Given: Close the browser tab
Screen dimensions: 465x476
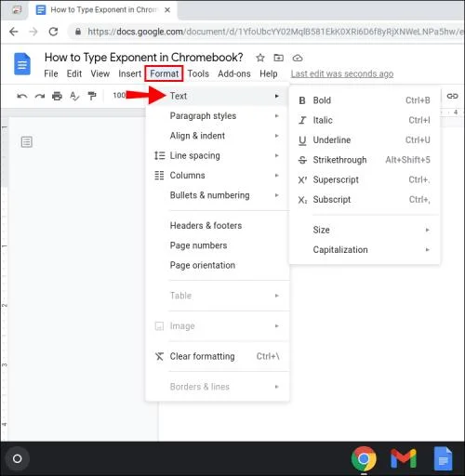Looking at the screenshot, I should [167, 10].
